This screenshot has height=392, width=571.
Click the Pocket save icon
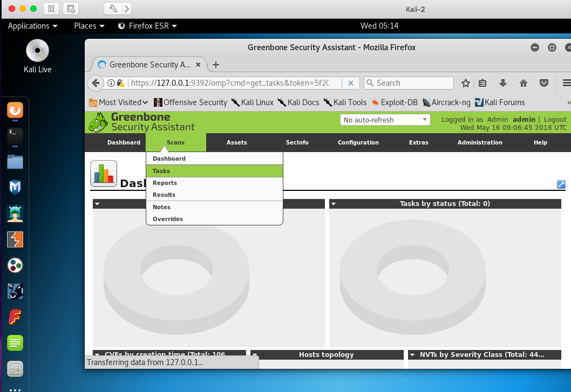[x=543, y=84]
